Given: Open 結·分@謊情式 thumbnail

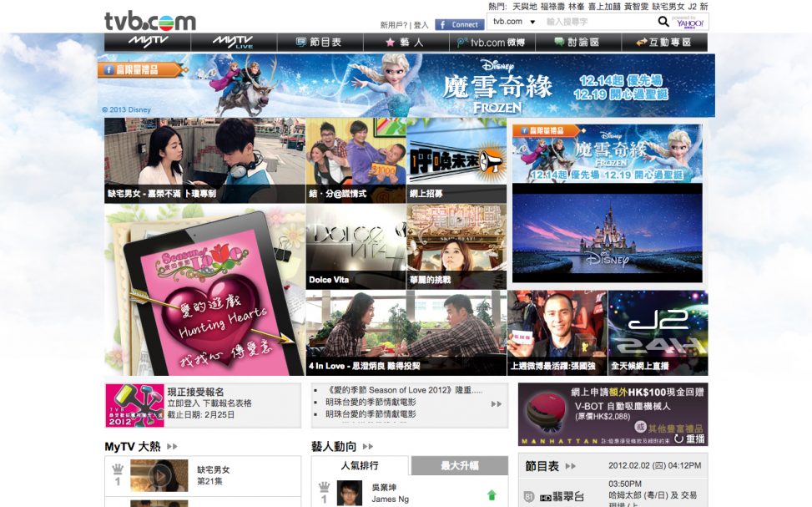Looking at the screenshot, I should pyautogui.click(x=356, y=160).
